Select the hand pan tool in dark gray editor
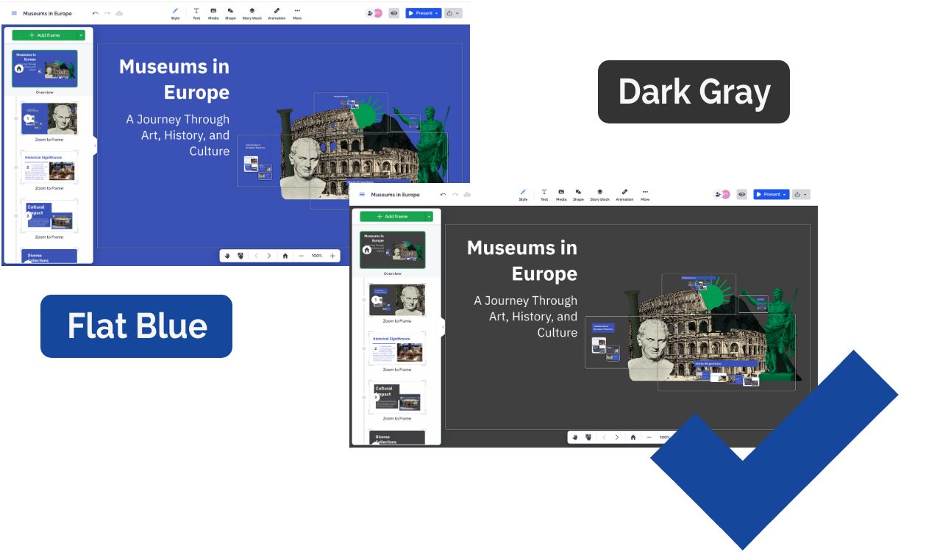This screenshot has height=560, width=937. (x=575, y=437)
